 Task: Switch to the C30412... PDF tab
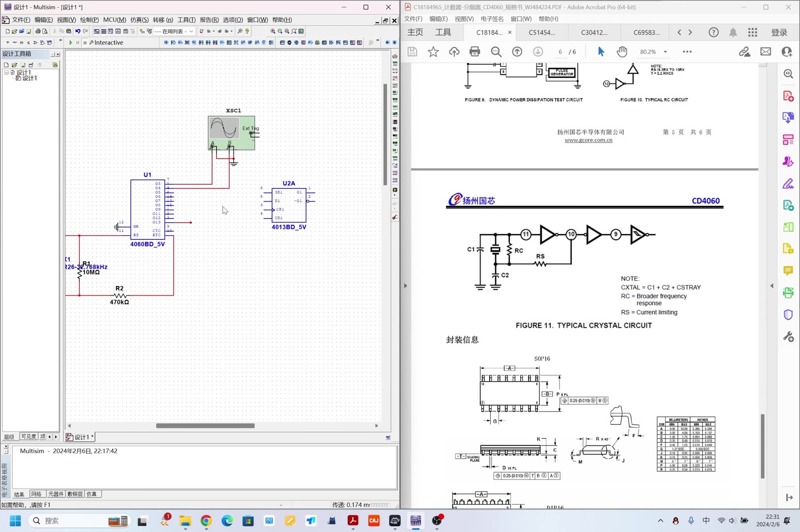[594, 33]
